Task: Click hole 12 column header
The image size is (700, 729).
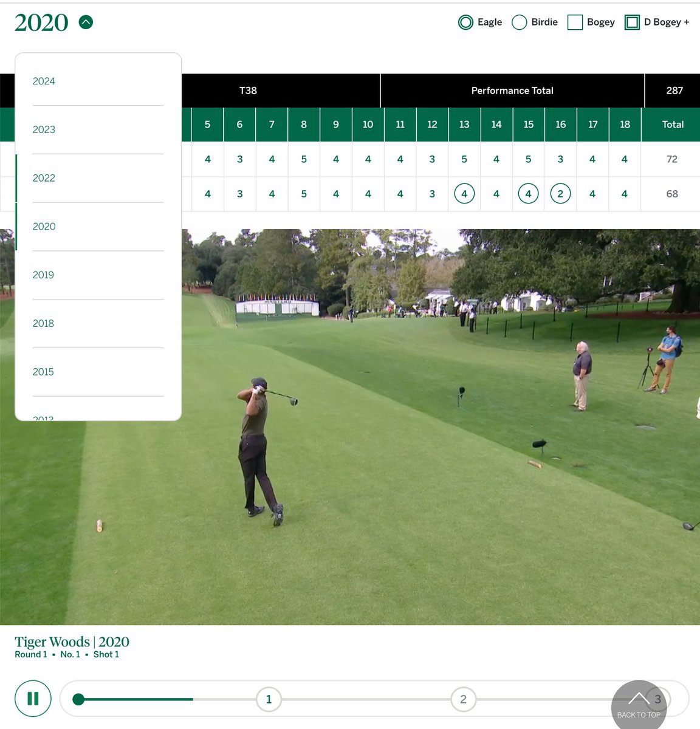Action: tap(432, 125)
